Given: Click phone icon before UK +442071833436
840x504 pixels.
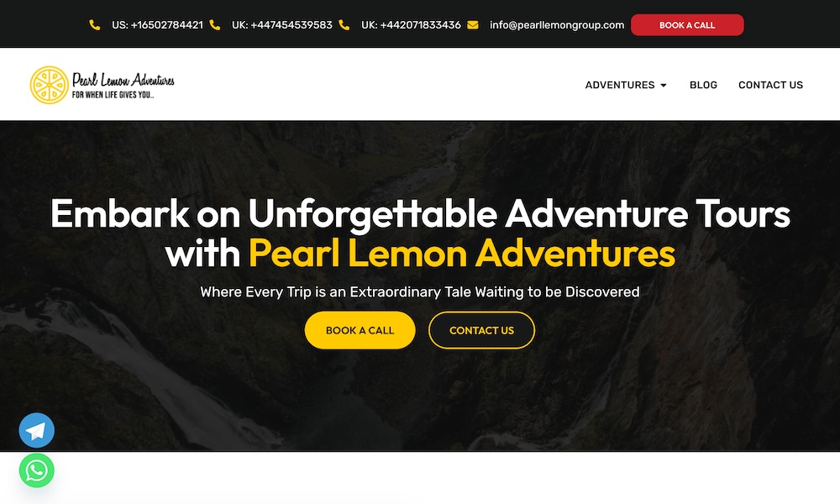Looking at the screenshot, I should coord(344,25).
